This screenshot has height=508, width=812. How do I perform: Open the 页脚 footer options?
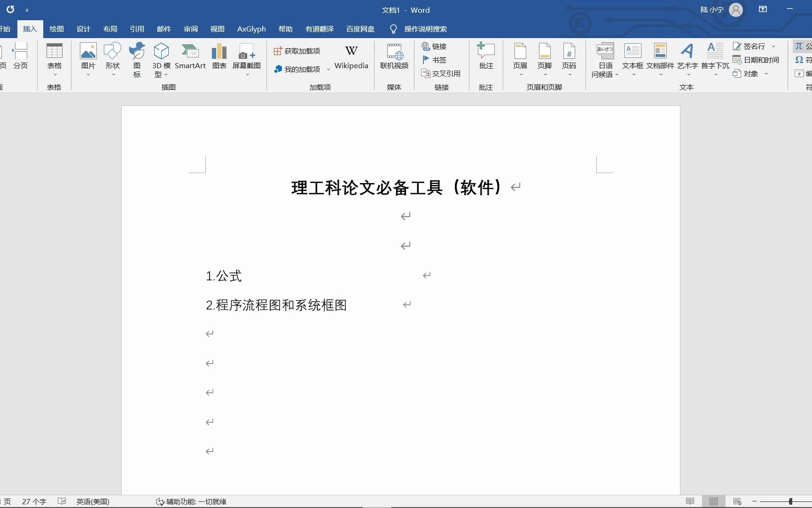[x=545, y=60]
